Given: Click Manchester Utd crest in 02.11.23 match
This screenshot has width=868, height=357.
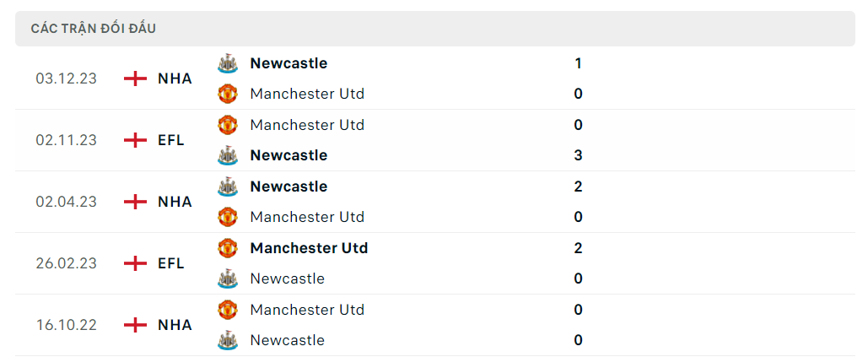Looking at the screenshot, I should click(228, 125).
